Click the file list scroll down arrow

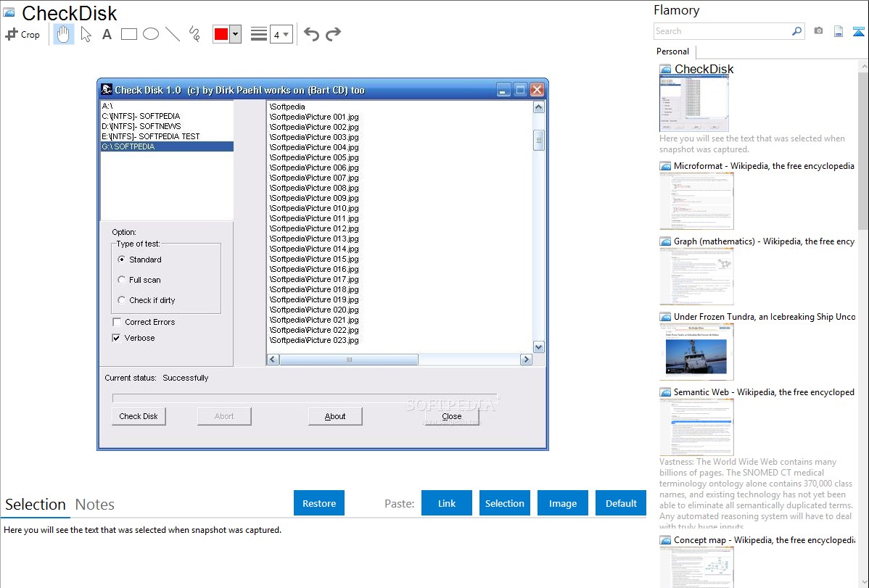click(539, 347)
